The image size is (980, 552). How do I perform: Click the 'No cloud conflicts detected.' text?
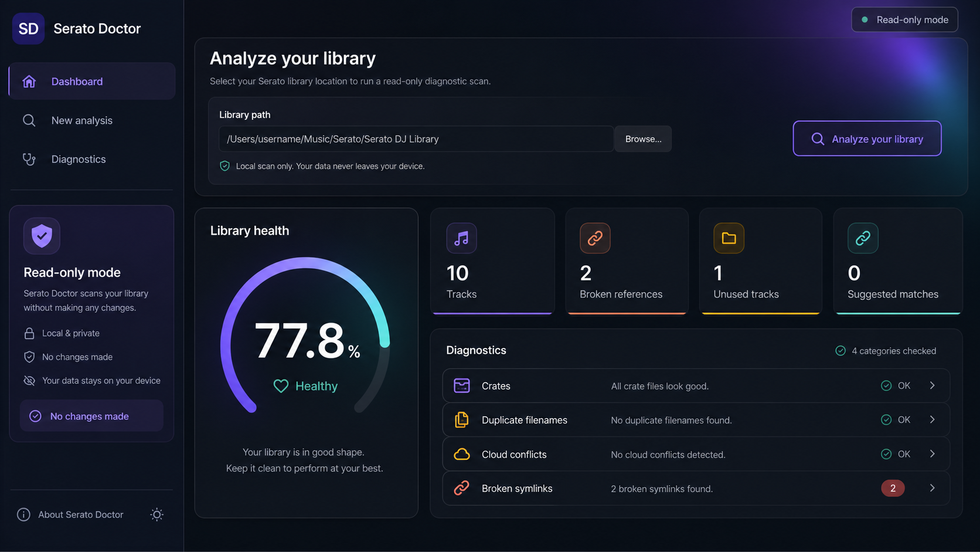tap(668, 455)
